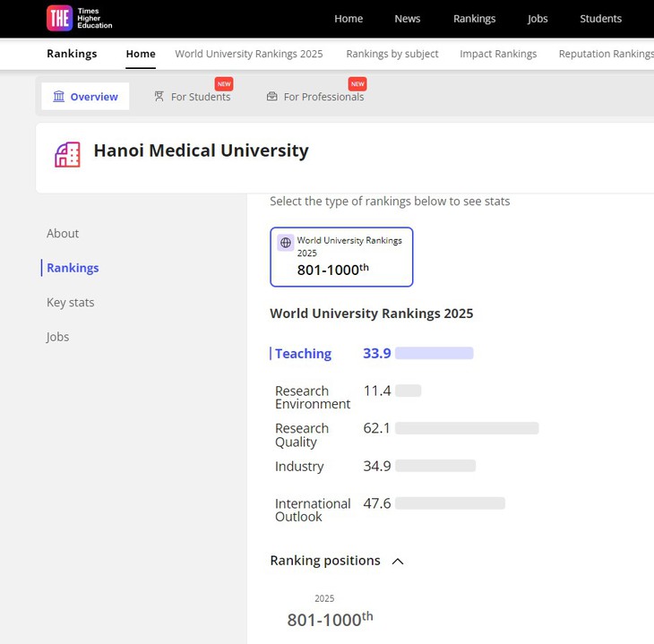
Task: Click the Hanoi Medical University building icon
Action: (x=67, y=154)
